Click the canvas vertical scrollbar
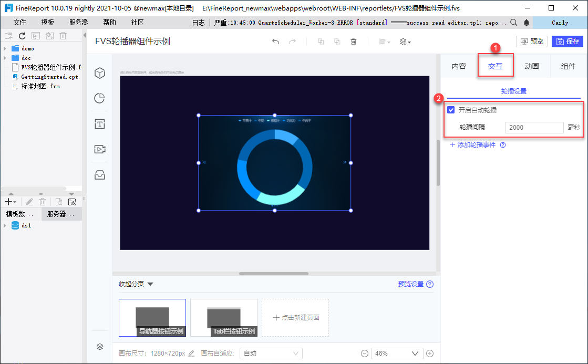Image resolution: width=588 pixels, height=364 pixels. (x=438, y=163)
